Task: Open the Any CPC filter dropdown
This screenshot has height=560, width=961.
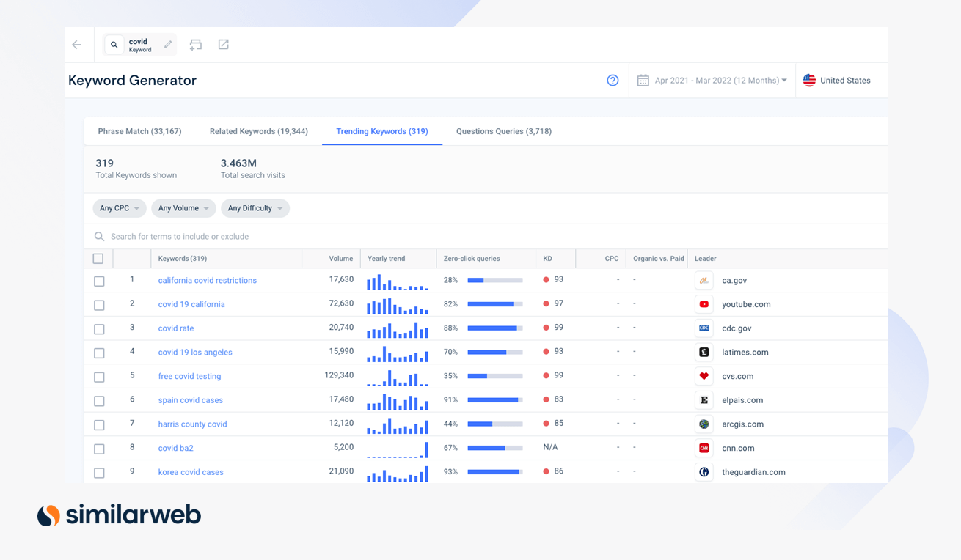Action: point(119,208)
